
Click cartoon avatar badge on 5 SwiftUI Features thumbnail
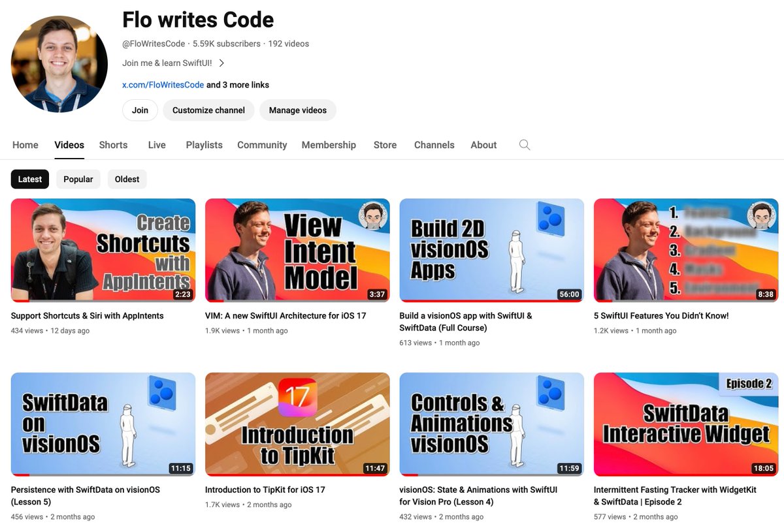click(x=761, y=215)
